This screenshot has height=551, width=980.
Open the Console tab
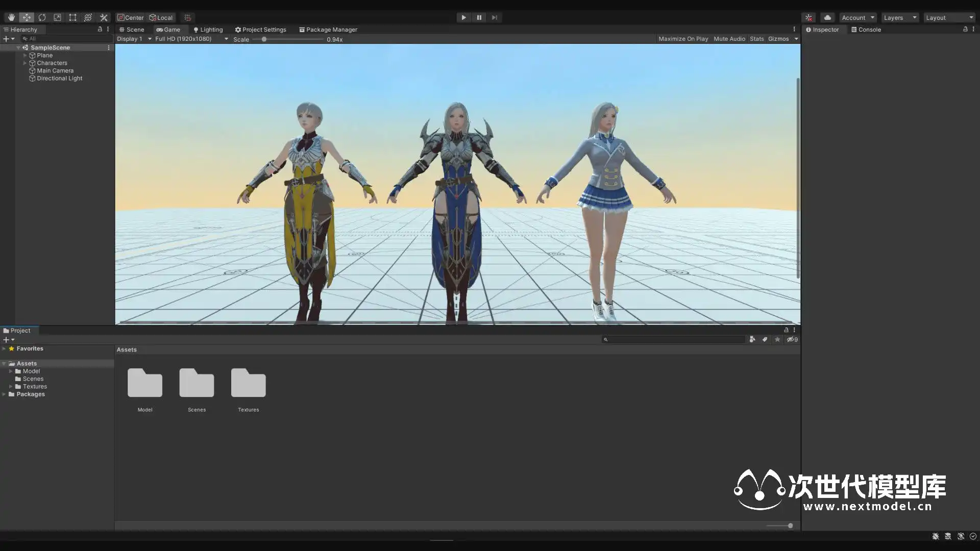pos(866,30)
